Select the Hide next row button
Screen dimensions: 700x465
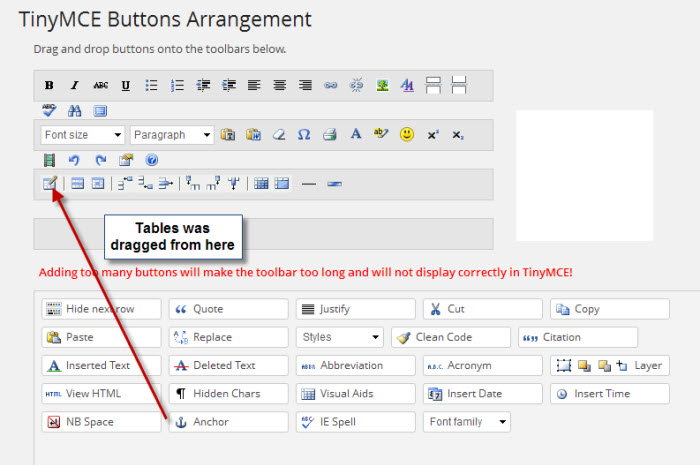(101, 309)
